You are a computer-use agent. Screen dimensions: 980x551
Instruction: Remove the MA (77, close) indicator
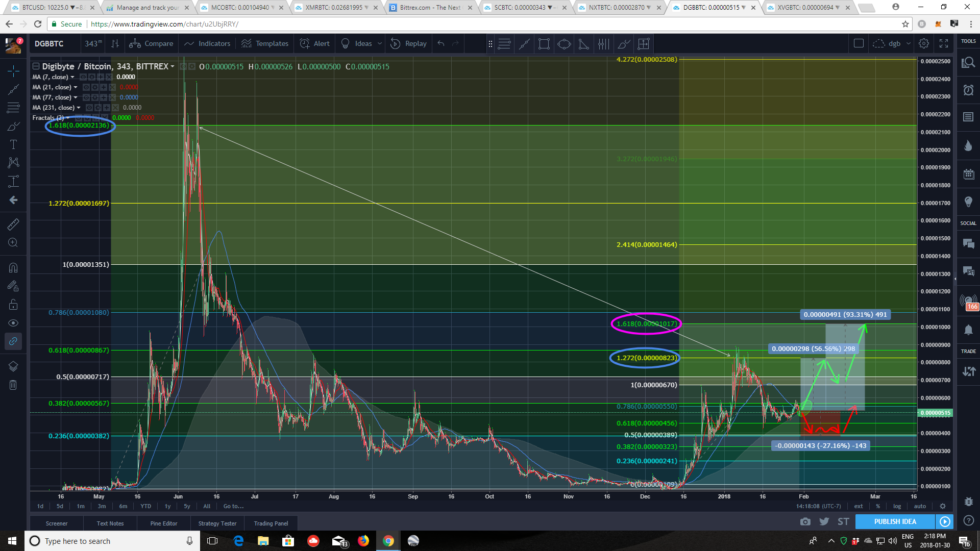[x=112, y=97]
